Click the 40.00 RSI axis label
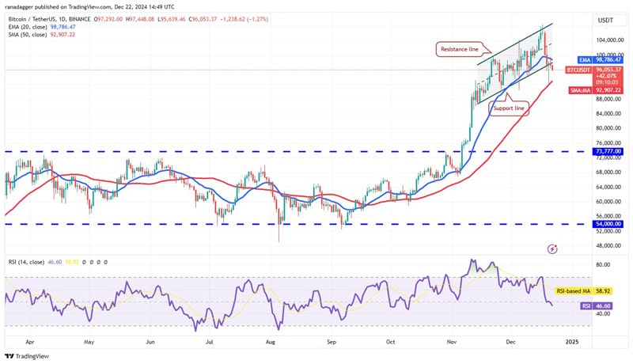This screenshot has height=364, width=633. point(603,313)
